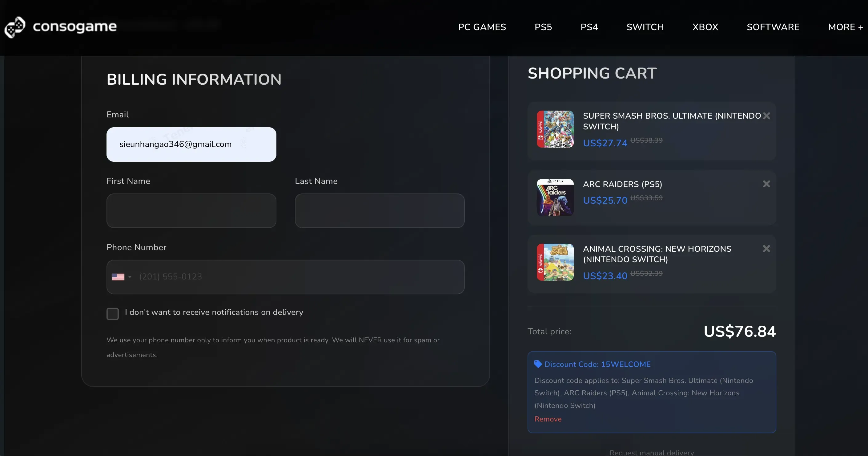Image resolution: width=868 pixels, height=456 pixels.
Task: Navigate to the XBOX category
Action: 705,27
